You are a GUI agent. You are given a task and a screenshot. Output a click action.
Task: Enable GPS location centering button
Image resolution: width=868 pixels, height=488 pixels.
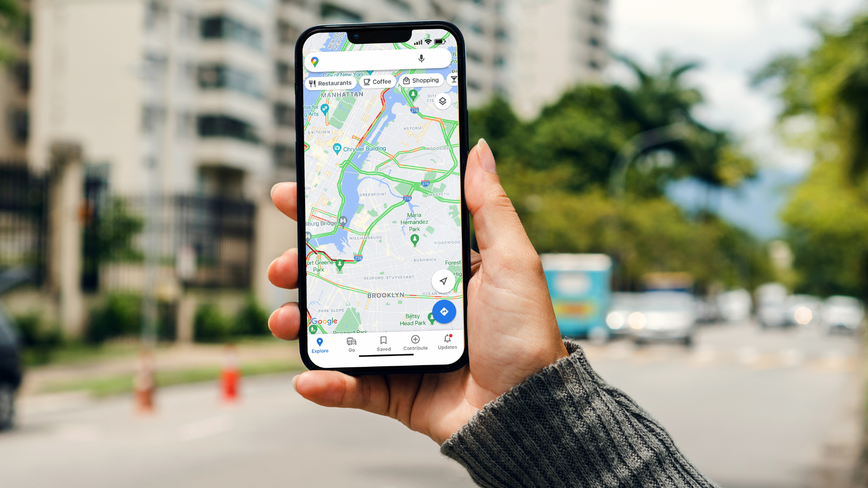point(442,281)
